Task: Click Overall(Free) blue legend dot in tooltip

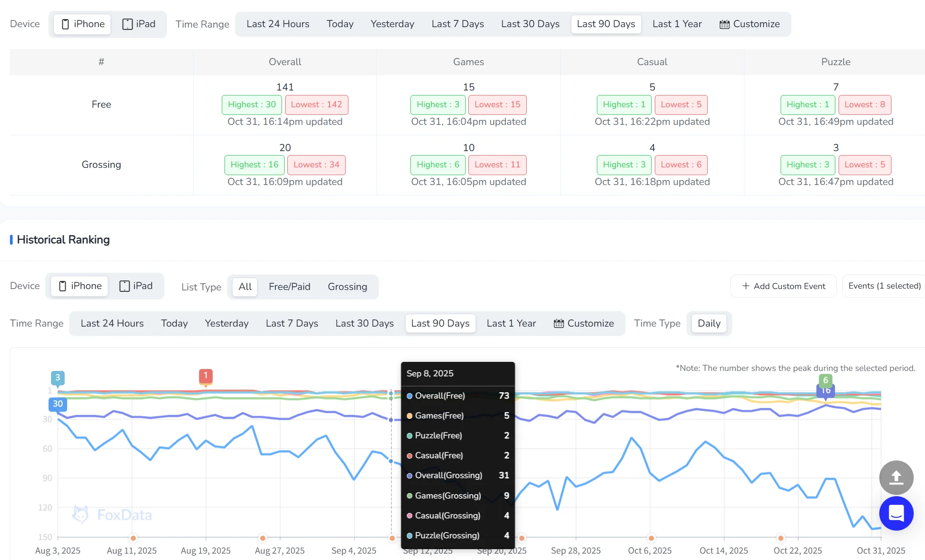Action: click(410, 396)
